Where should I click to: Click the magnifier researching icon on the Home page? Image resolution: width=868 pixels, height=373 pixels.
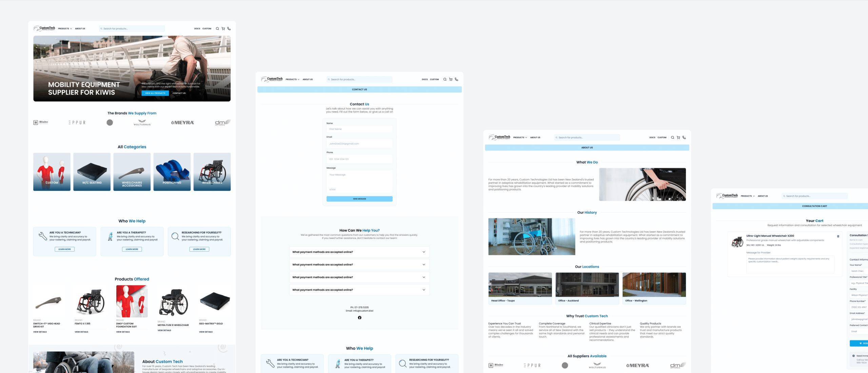[x=175, y=236]
